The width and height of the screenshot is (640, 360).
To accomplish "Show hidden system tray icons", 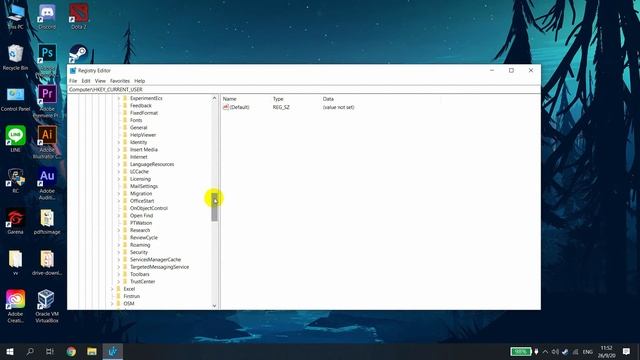I will [x=546, y=351].
